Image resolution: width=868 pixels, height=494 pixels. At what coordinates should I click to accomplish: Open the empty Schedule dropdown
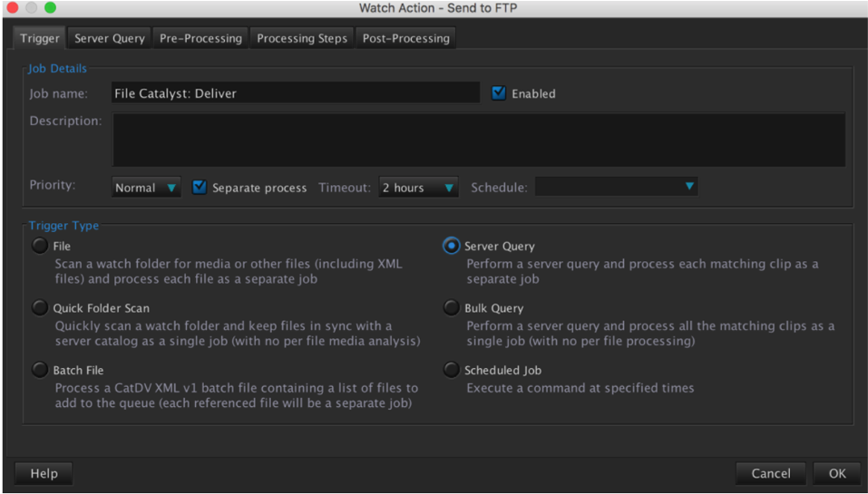(x=616, y=188)
